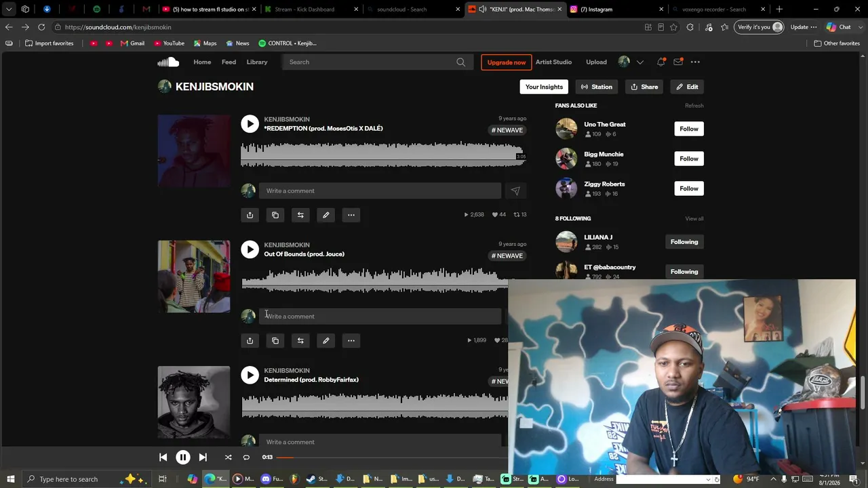Open the Upload page
The width and height of the screenshot is (868, 488).
pyautogui.click(x=597, y=62)
